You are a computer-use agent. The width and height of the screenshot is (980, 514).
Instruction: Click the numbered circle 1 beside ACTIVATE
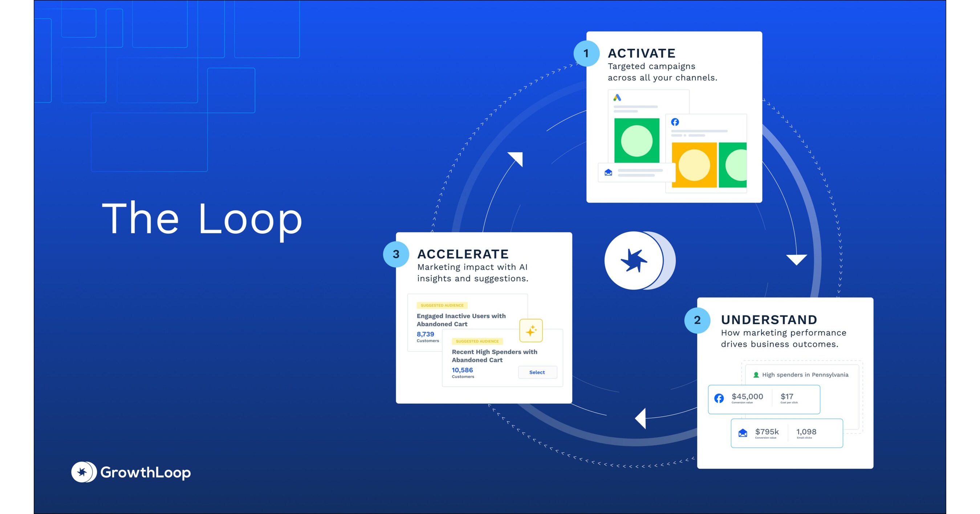pyautogui.click(x=586, y=54)
